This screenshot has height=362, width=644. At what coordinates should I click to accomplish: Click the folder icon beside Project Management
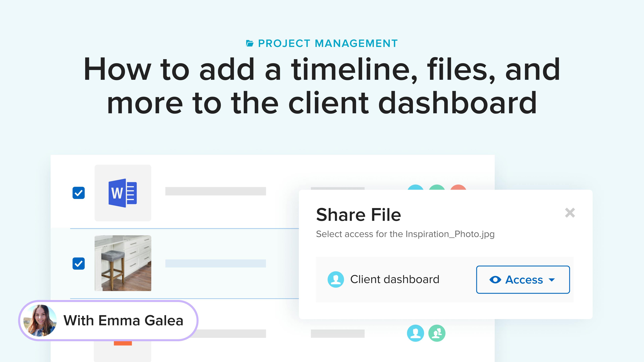point(250,43)
